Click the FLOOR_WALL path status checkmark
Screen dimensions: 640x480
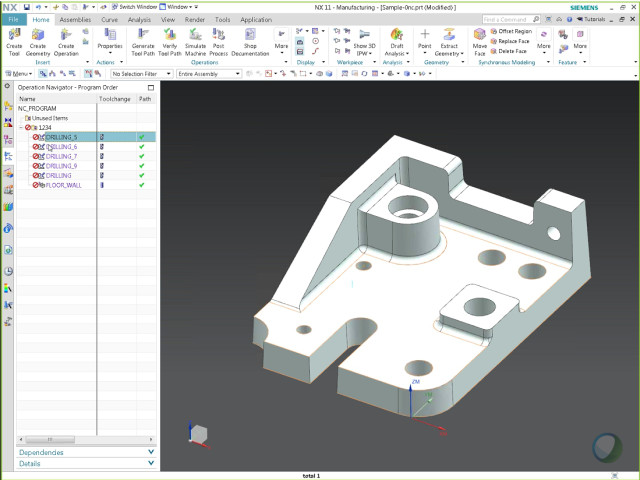(142, 185)
